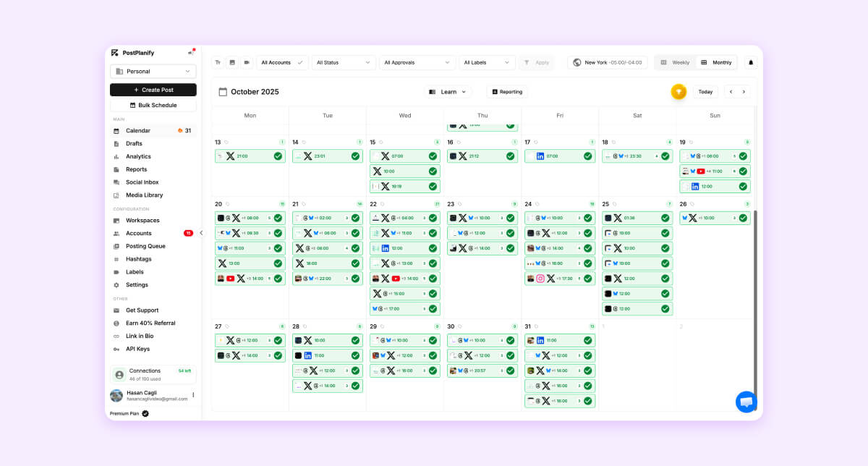
Task: Open the blue chat support widget
Action: 746,402
